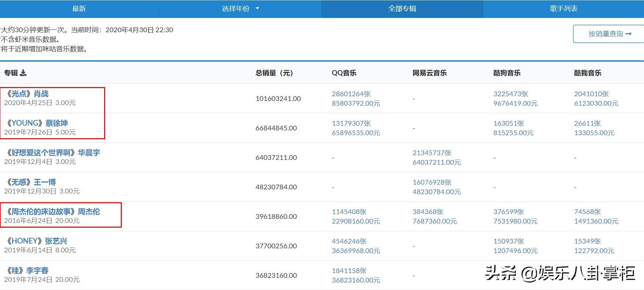
Task: Click QQ音乐 sales 1841158张 for 哇
Action: point(349,271)
